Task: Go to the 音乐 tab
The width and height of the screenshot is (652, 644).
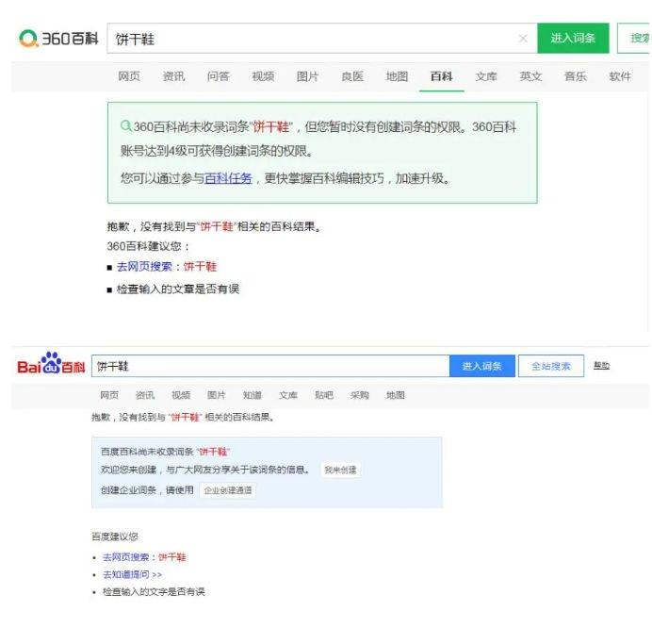Action: 575,76
